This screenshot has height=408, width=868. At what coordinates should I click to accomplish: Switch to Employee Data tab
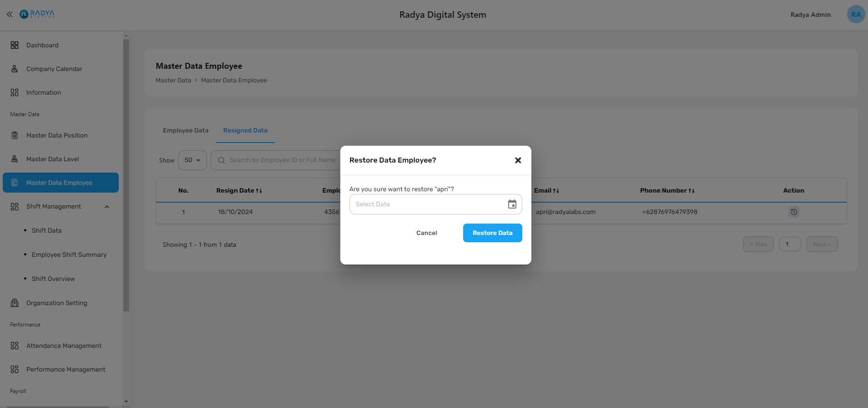click(186, 130)
